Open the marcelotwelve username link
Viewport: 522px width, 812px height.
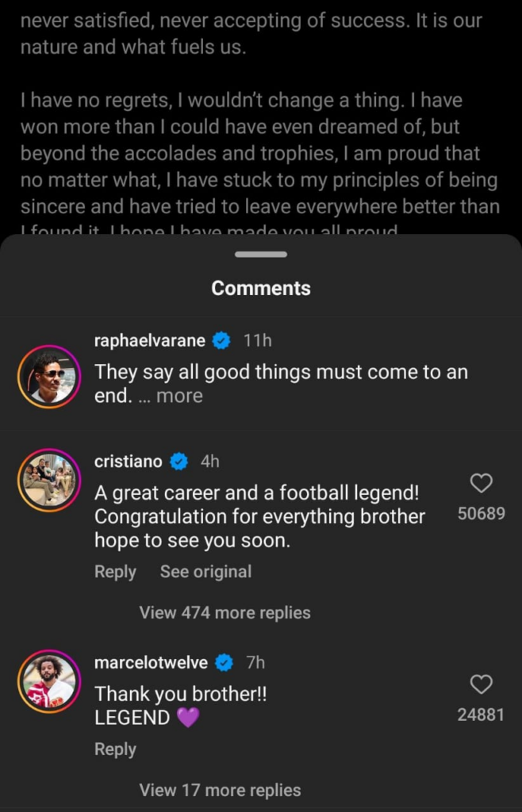151,662
